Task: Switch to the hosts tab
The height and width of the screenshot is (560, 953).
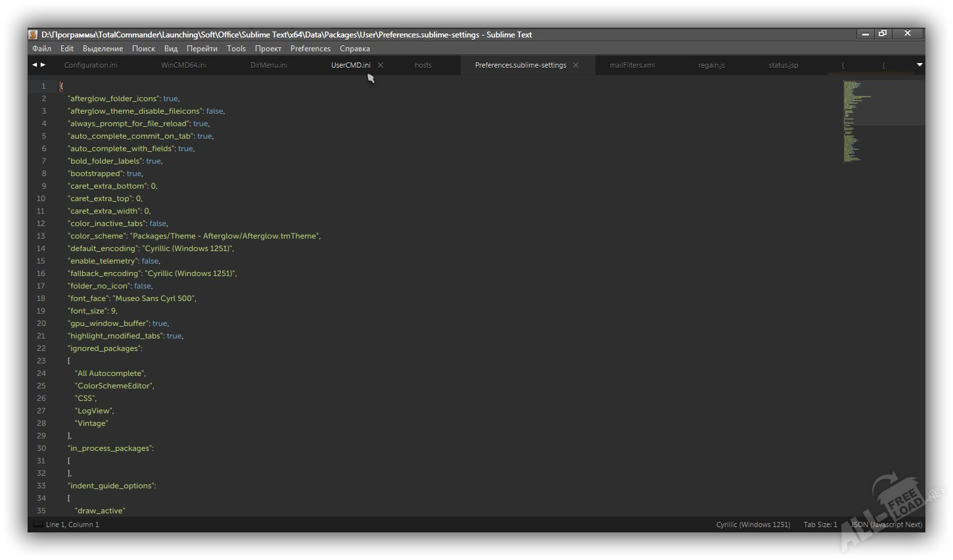Action: (x=423, y=65)
